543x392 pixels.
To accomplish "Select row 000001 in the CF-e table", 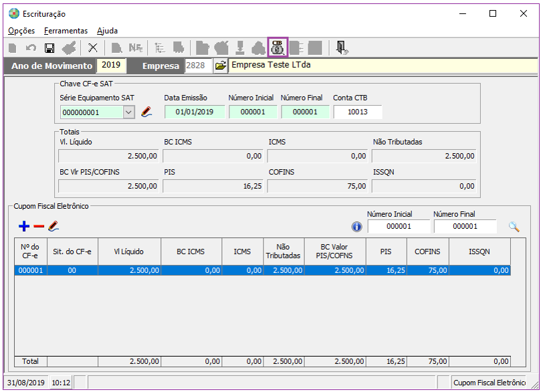I will [263, 270].
